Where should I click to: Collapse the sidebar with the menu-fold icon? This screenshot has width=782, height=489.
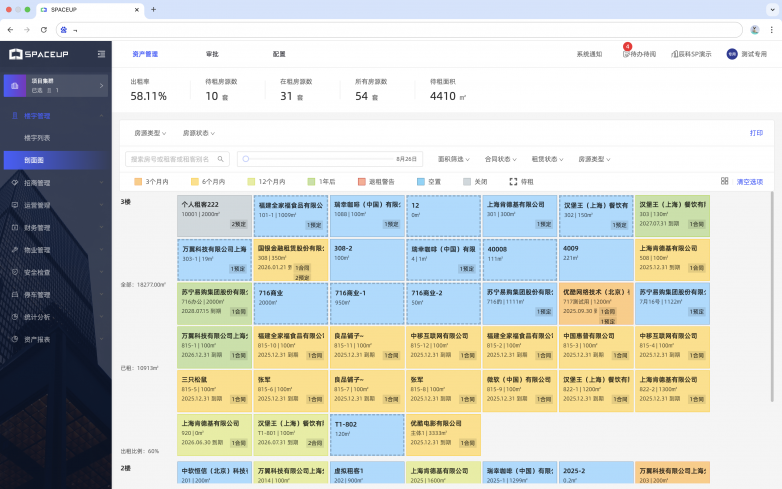click(101, 54)
